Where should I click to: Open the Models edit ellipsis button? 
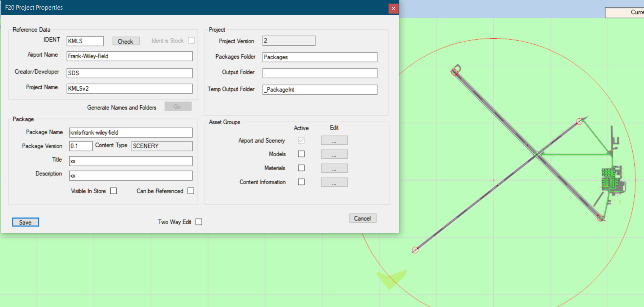334,154
